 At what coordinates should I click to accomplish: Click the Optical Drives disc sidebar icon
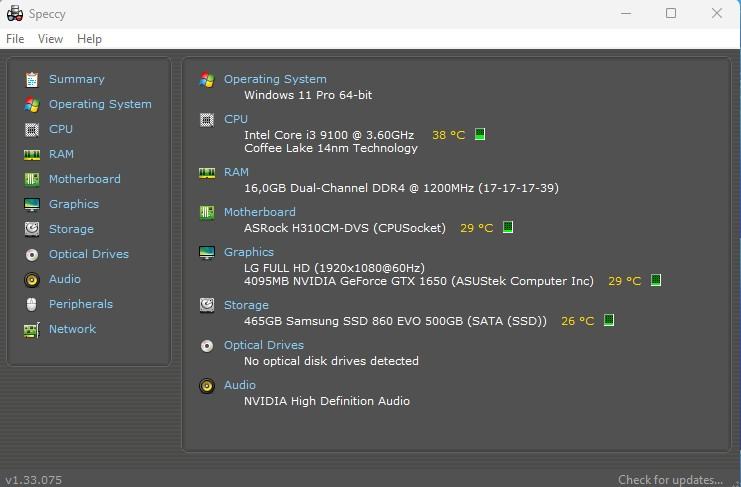point(32,255)
